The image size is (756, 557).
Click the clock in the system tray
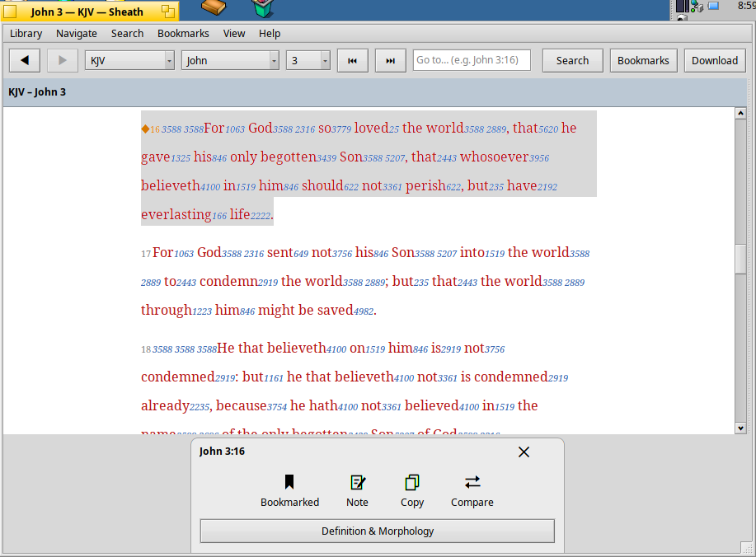coord(746,6)
